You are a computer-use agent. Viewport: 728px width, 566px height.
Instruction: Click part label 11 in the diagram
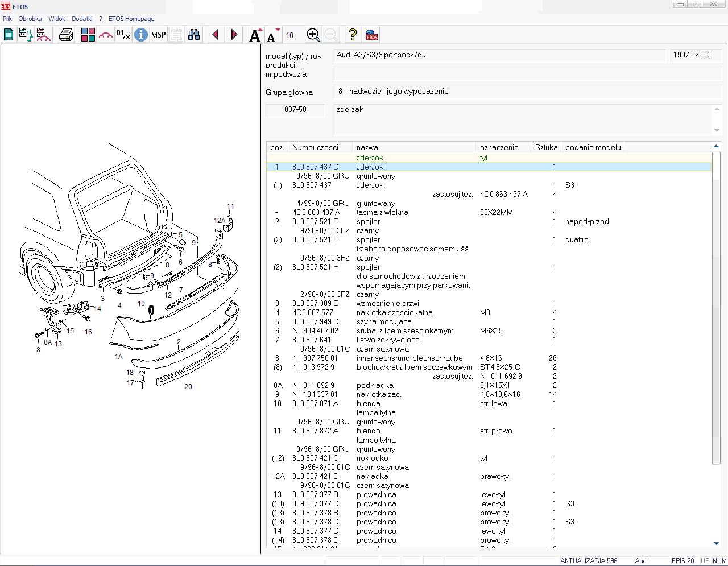click(x=230, y=206)
